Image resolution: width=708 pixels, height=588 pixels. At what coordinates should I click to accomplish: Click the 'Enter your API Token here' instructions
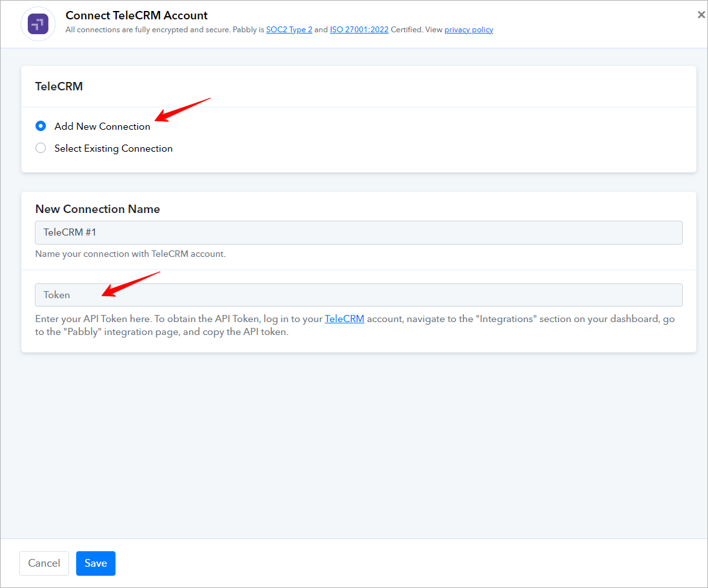355,325
